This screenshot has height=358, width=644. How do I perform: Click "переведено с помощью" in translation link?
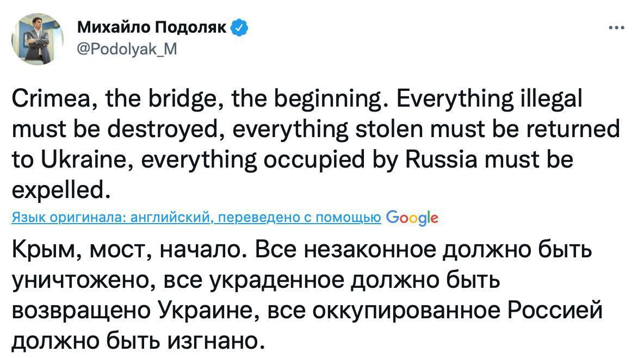pos(299,218)
